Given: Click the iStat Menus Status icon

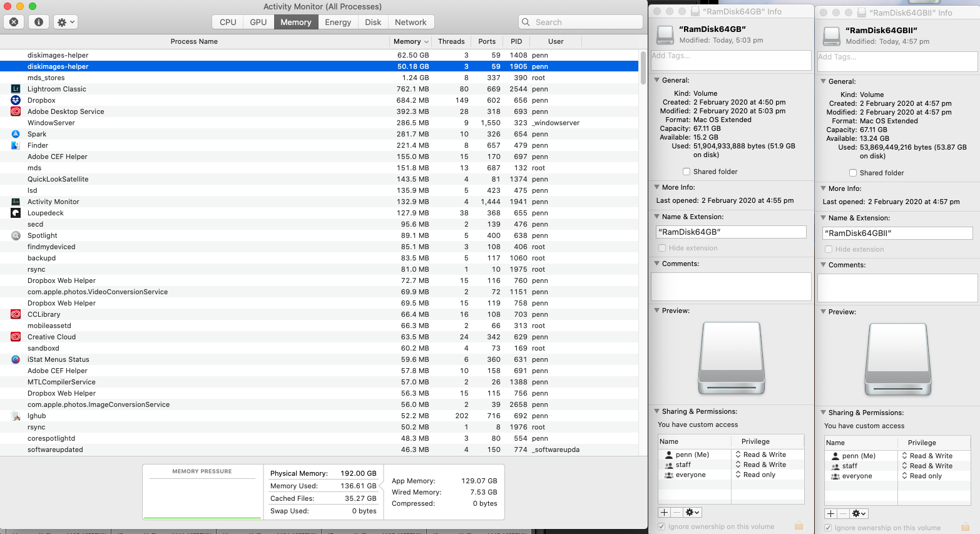Looking at the screenshot, I should click(16, 359).
